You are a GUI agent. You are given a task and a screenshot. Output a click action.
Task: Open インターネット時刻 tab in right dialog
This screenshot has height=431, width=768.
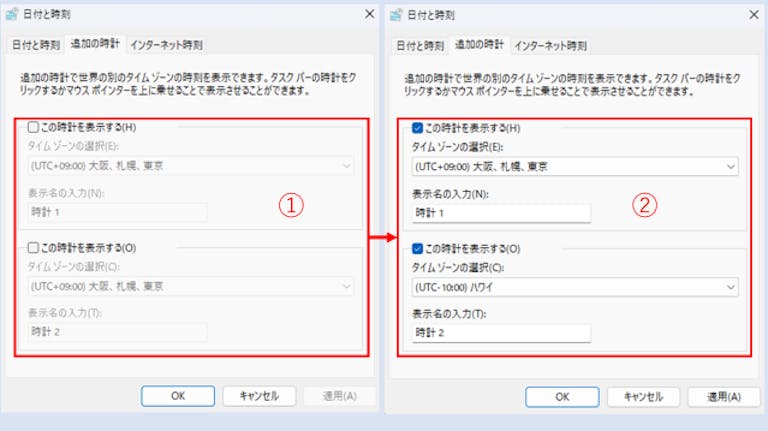click(x=550, y=46)
